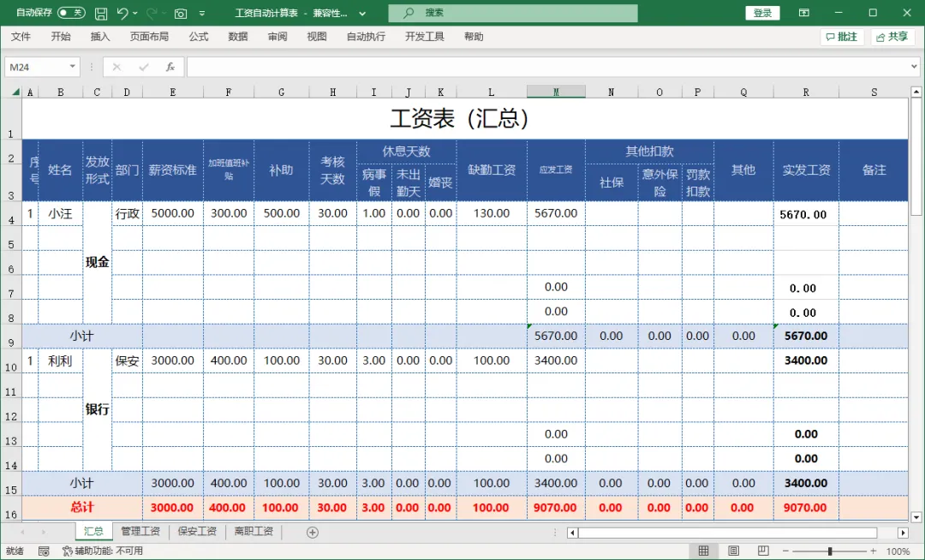Open the 页面布局 ribbon tab

[149, 37]
